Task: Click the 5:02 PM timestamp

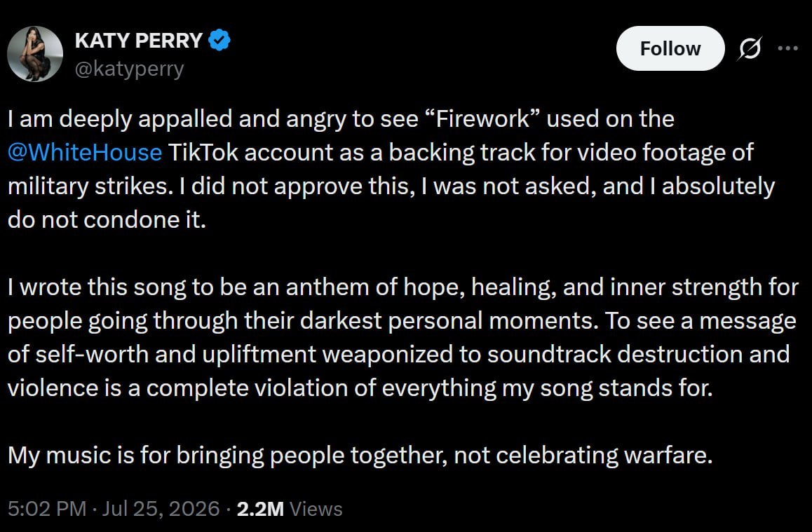Action: (x=47, y=509)
